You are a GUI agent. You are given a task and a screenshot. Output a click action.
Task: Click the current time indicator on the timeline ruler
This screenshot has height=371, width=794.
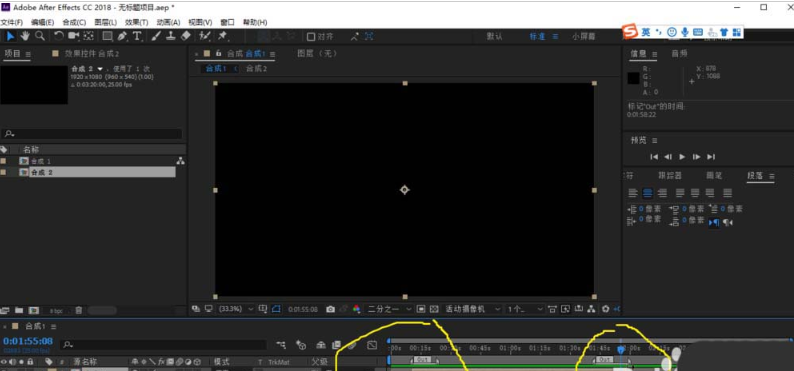(x=621, y=349)
